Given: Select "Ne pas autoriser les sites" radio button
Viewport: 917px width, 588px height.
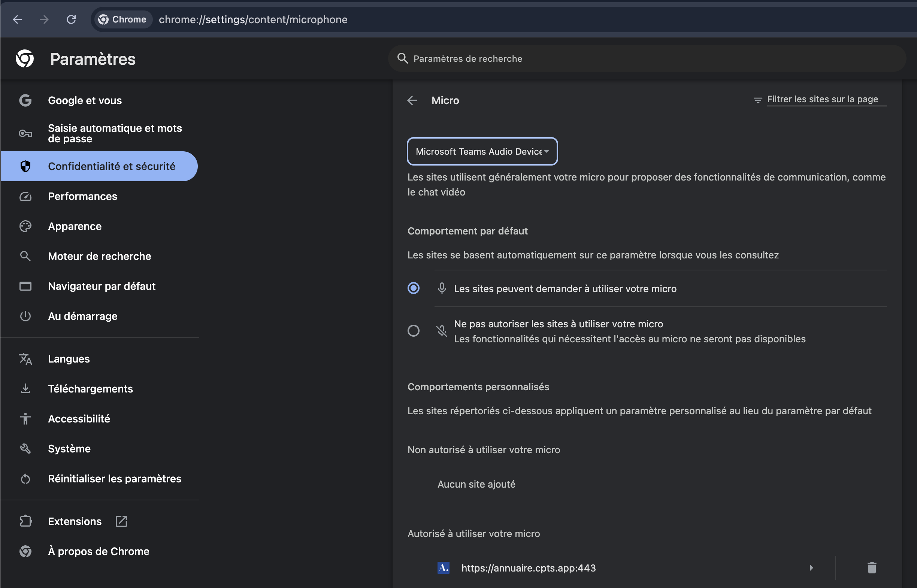Looking at the screenshot, I should (414, 331).
